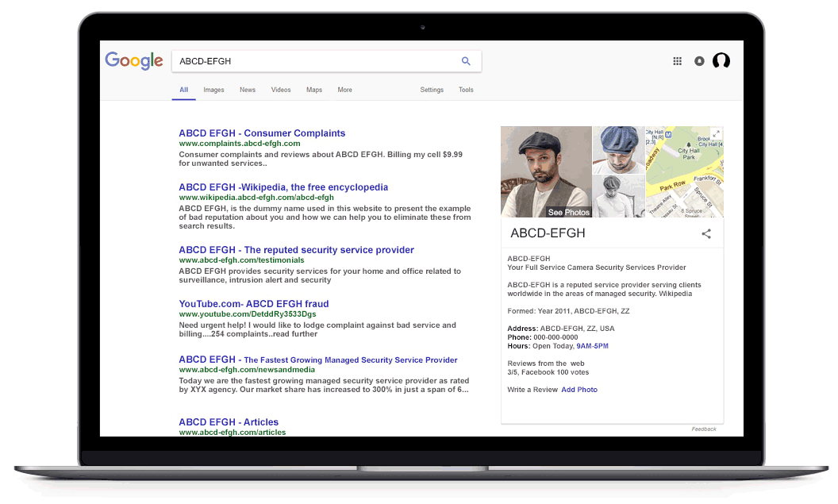Open the notifications bell icon
The height and width of the screenshot is (504, 838).
click(699, 61)
